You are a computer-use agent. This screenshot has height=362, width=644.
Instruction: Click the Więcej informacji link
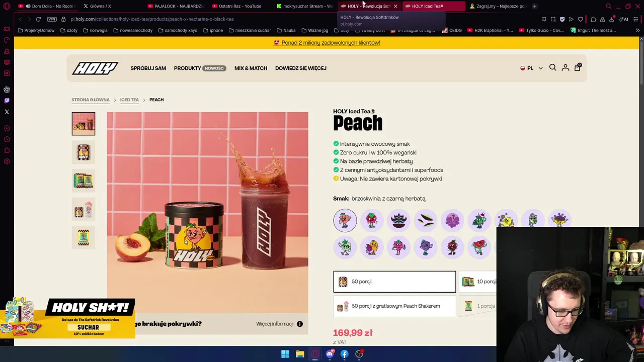coord(275,324)
